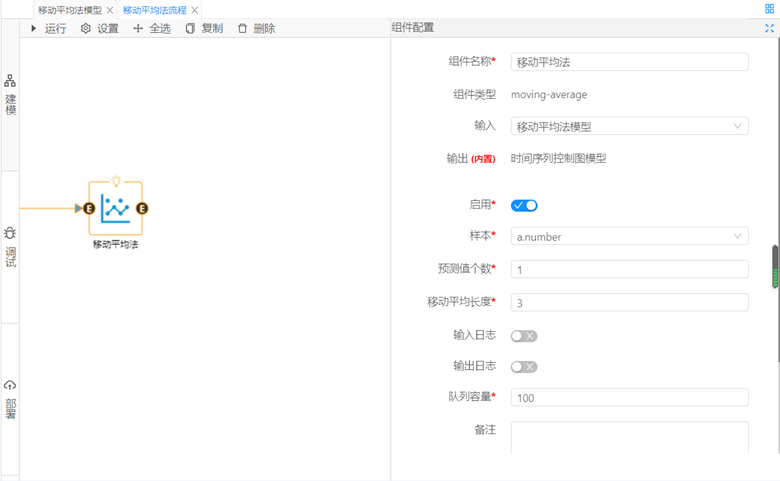780x481 pixels.
Task: Click the 删除 delete toolbar button
Action: [x=256, y=29]
